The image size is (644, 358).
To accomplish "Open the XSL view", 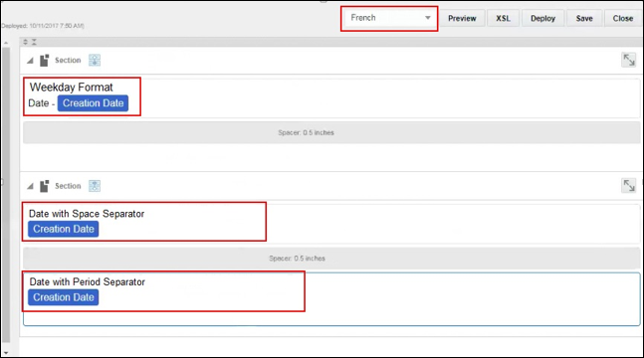I will pyautogui.click(x=503, y=19).
